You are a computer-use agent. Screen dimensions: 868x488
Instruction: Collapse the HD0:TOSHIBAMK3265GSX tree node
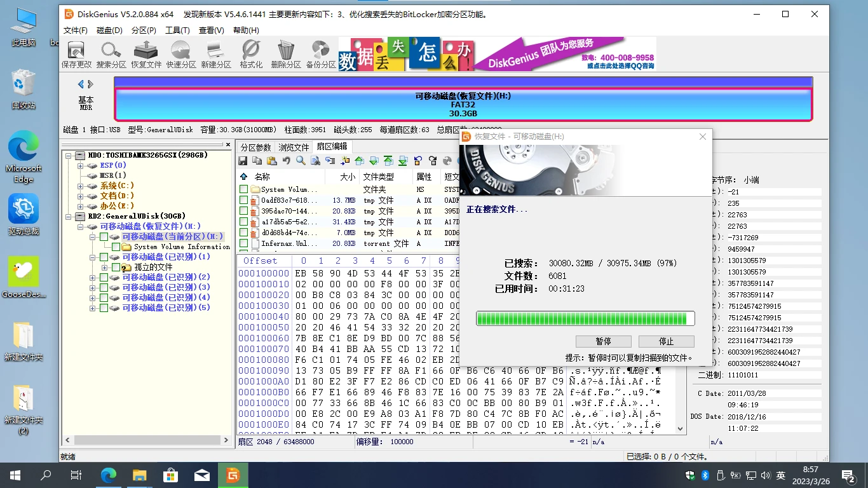[69, 155]
